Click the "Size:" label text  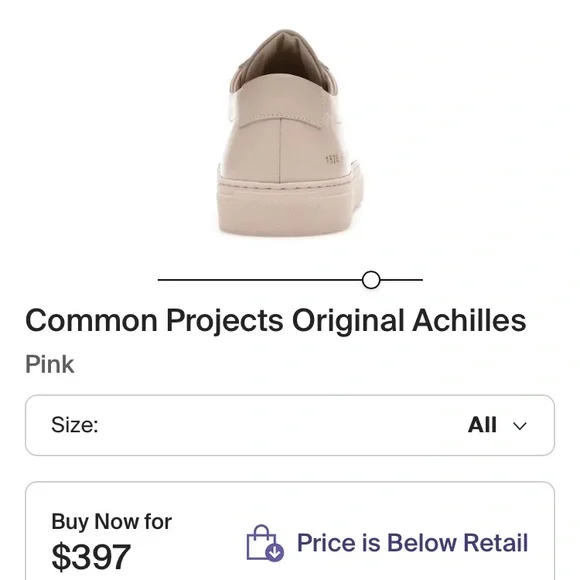75,425
